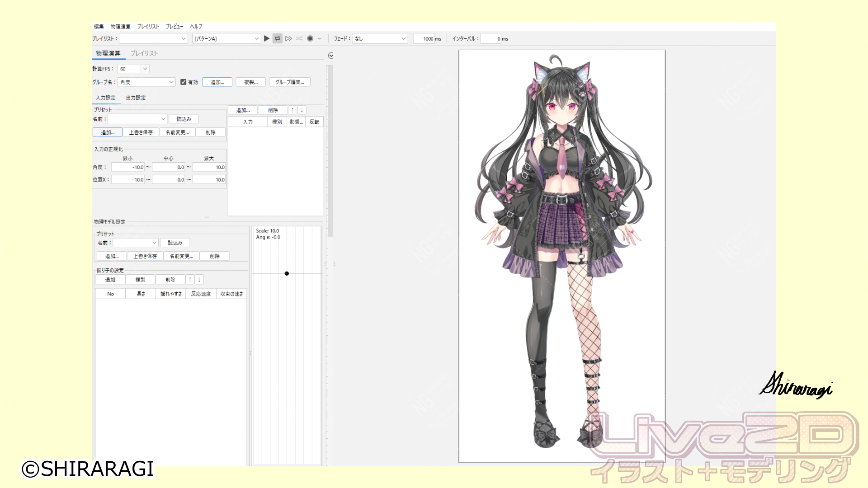Click the physics model preset 上書き保存 button
Screen dimensions: 868x488
click(145, 256)
